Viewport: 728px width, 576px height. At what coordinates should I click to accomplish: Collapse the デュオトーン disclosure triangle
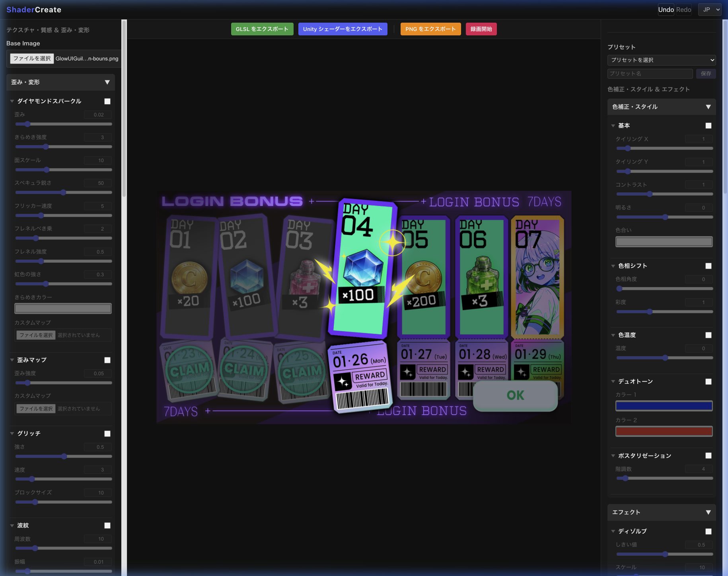[x=613, y=382]
